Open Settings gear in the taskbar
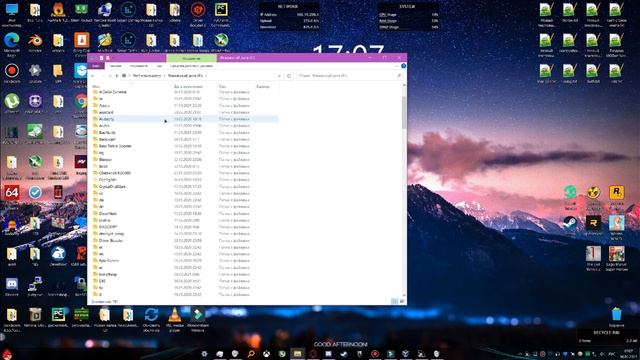The image size is (640, 360). pos(204,353)
